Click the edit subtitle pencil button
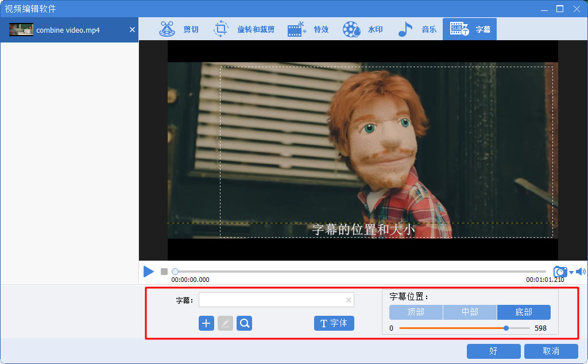The width and height of the screenshot is (588, 364). coord(225,323)
